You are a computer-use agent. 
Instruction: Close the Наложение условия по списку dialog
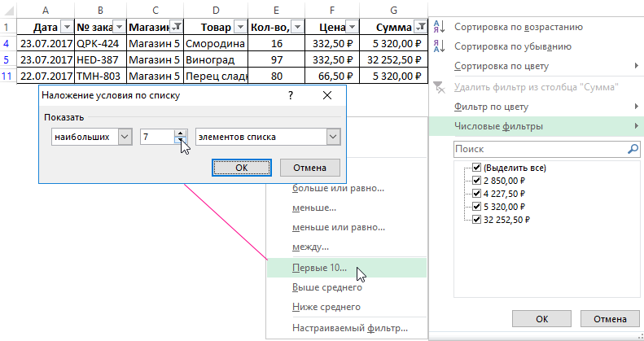pos(327,95)
